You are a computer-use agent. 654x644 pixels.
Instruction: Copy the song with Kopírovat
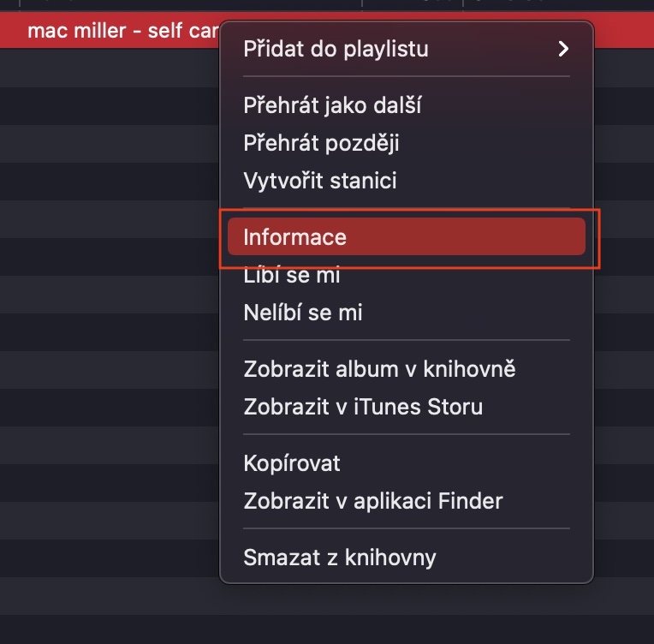[x=292, y=463]
